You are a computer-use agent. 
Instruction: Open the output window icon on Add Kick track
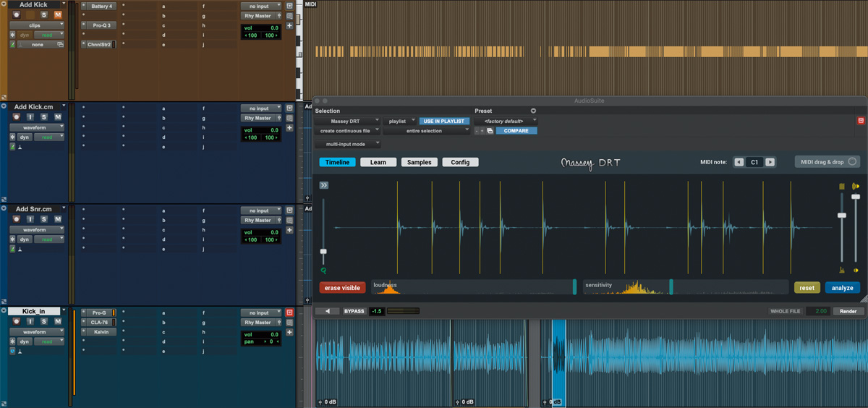(x=289, y=6)
